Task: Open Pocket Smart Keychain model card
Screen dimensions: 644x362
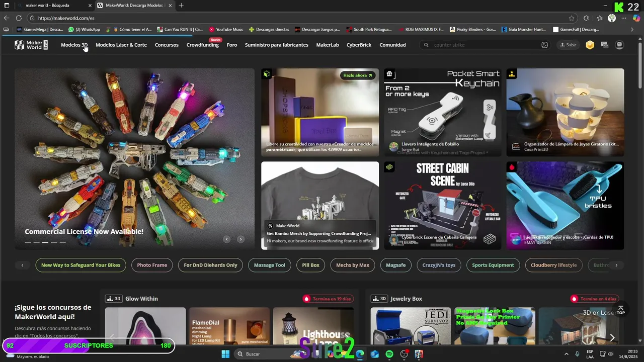Action: pyautogui.click(x=442, y=112)
